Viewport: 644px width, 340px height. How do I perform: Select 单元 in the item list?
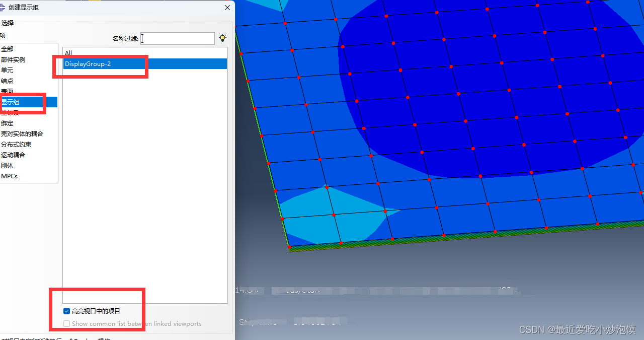[7, 71]
